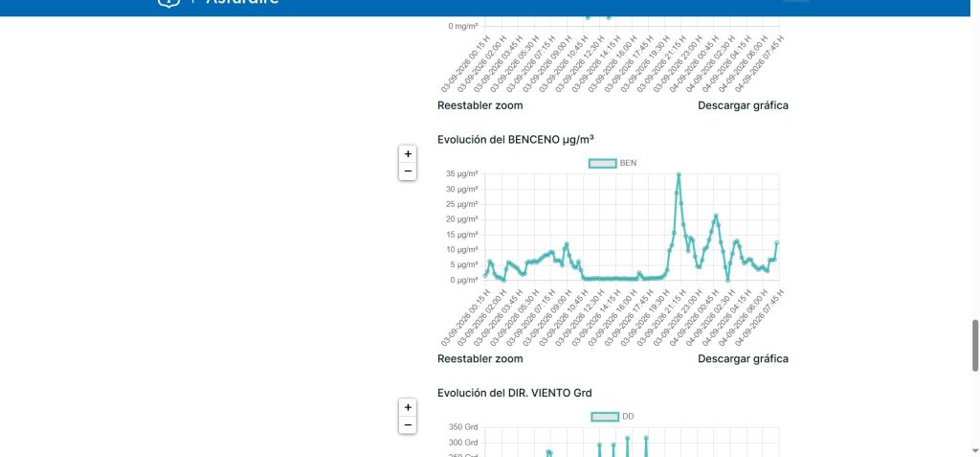Click the Asturaire logo in the header

pyautogui.click(x=217, y=2)
